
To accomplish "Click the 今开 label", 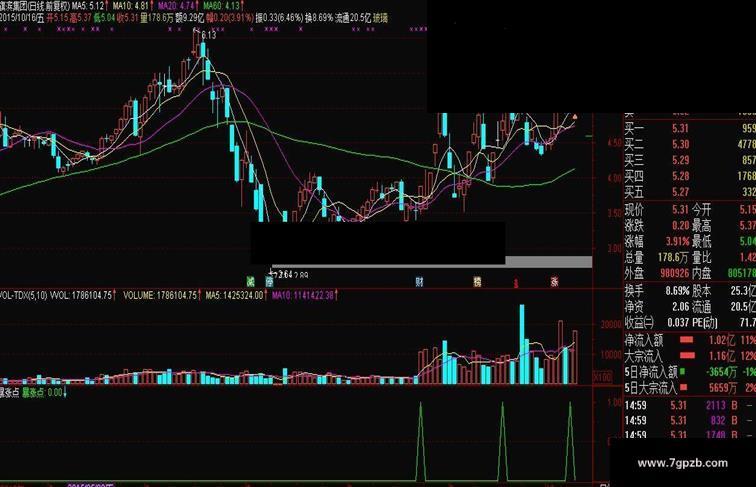I will pyautogui.click(x=702, y=210).
